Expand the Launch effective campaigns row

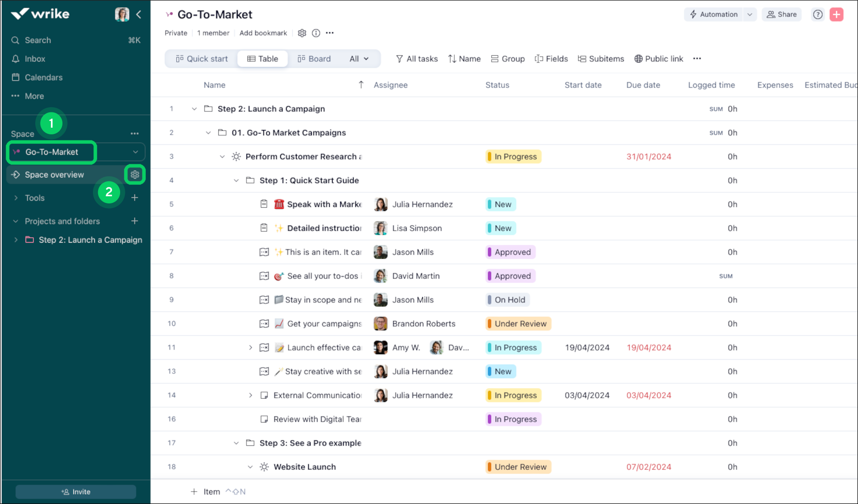[250, 348]
